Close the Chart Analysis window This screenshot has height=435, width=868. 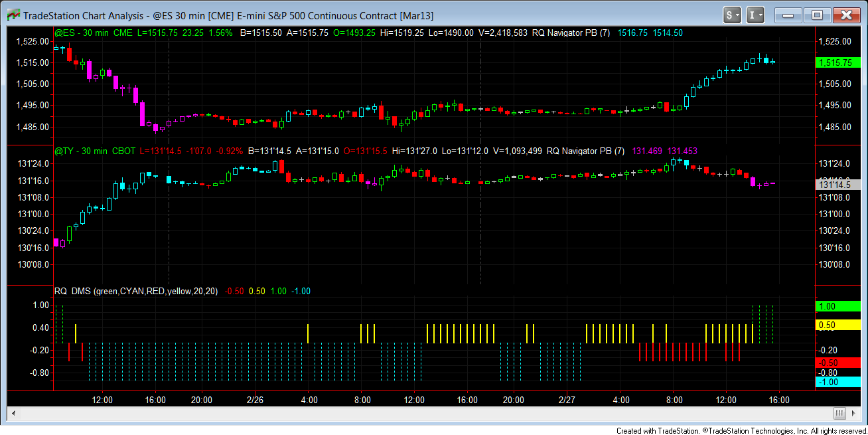tap(846, 15)
